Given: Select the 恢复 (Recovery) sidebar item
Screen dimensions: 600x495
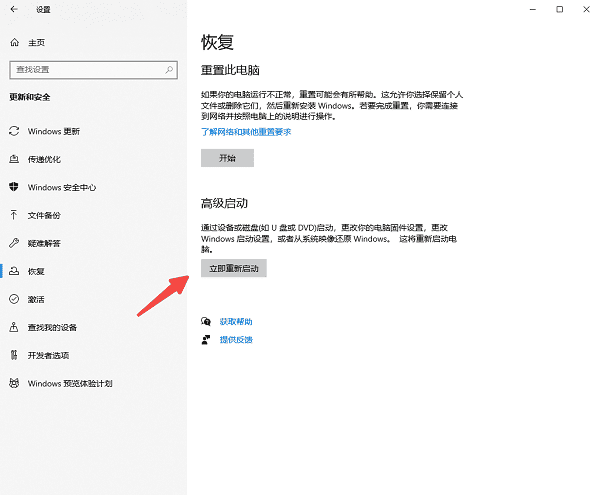Looking at the screenshot, I should coord(35,271).
